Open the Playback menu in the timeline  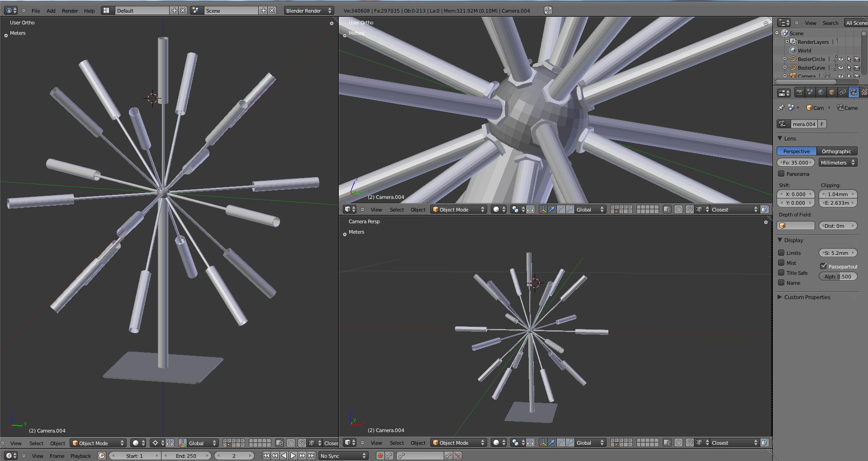(x=81, y=456)
